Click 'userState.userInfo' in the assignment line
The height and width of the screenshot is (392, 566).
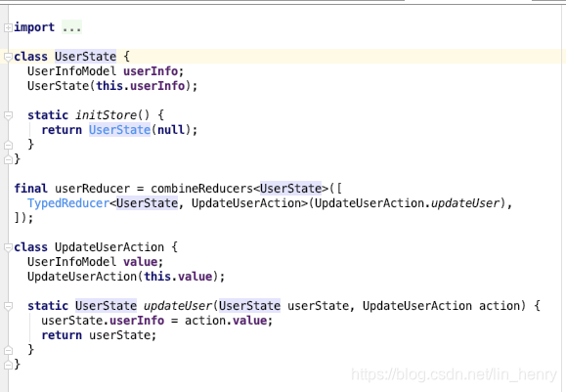pos(103,321)
